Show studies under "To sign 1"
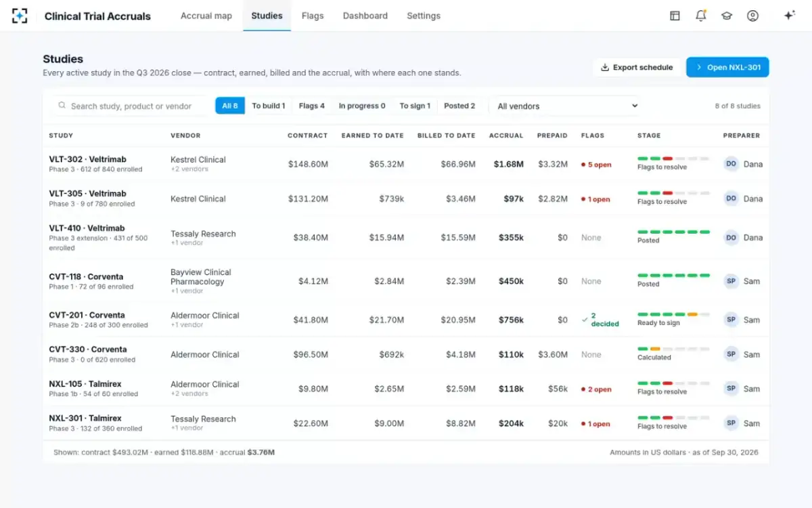This screenshot has width=812, height=508. [415, 106]
